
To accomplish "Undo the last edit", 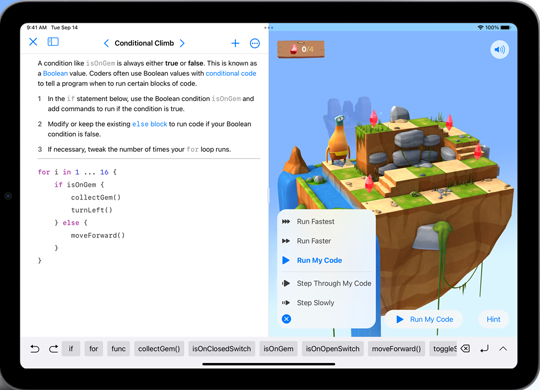I will coord(35,349).
